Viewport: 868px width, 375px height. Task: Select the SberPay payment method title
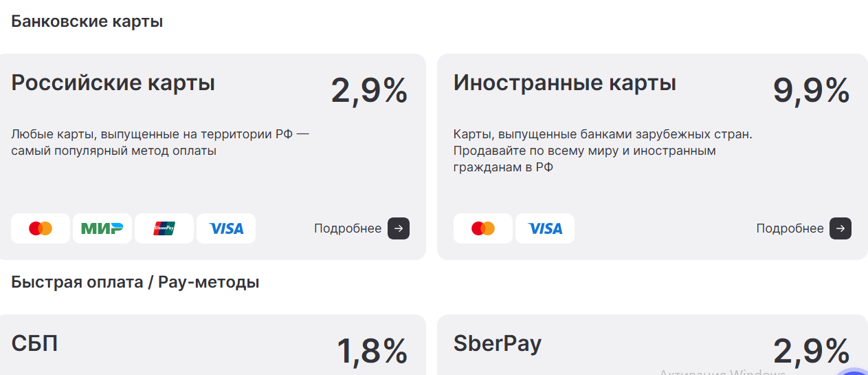point(497,343)
